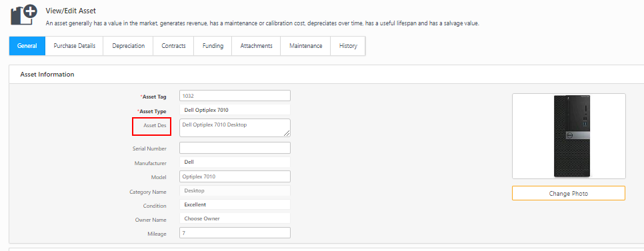Screen dimensions: 644x251
Task: Open the General tab
Action: [27, 46]
